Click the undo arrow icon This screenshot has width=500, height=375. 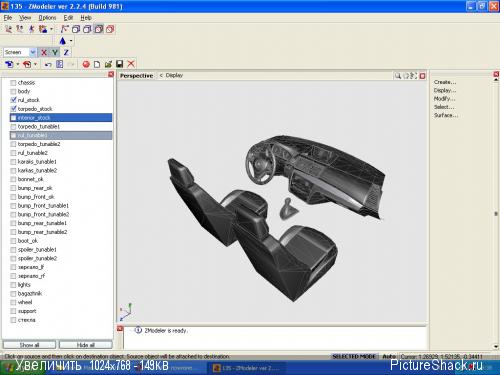(x=48, y=64)
